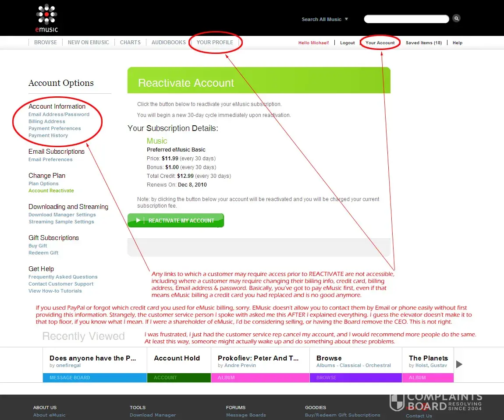Screen dimensions: 504x420
Task: Open recently viewed Account Hold card
Action: coord(179,364)
